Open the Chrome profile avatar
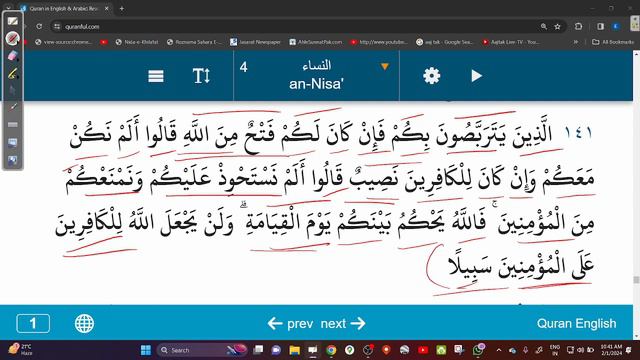This screenshot has width=640, height=360. pyautogui.click(x=616, y=27)
